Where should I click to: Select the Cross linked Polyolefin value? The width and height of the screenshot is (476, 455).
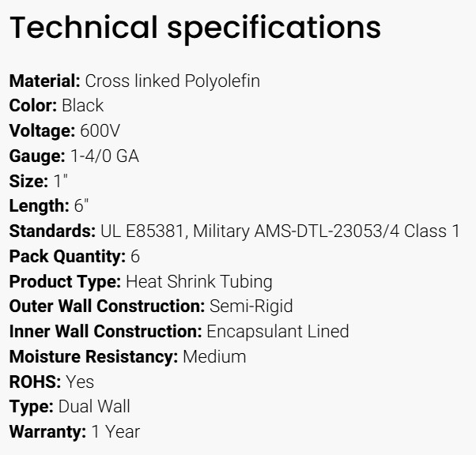172,81
